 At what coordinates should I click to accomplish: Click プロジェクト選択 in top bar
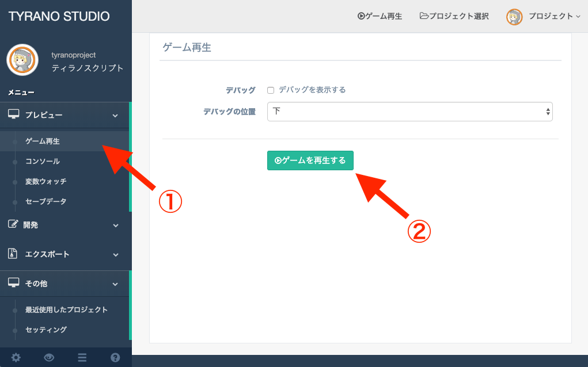click(454, 16)
